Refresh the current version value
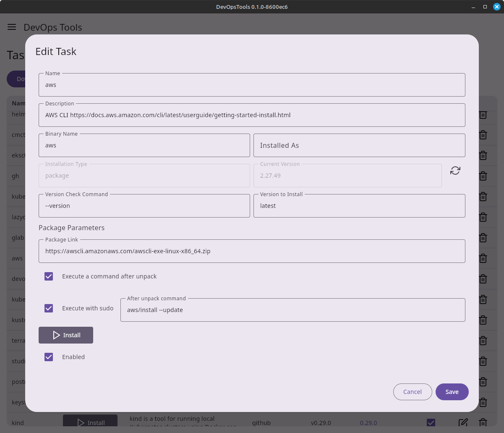Image resolution: width=504 pixels, height=433 pixels. tap(455, 171)
